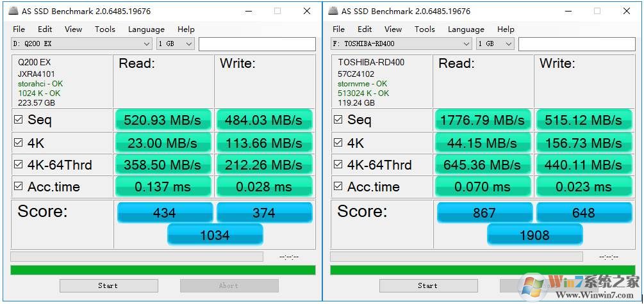Click the Seq read result 520.93 MB/s
This screenshot has width=644, height=304.
pos(163,120)
